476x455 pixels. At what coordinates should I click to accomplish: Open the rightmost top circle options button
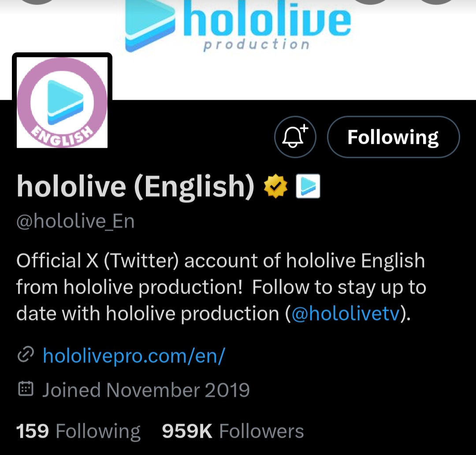[436, 1]
